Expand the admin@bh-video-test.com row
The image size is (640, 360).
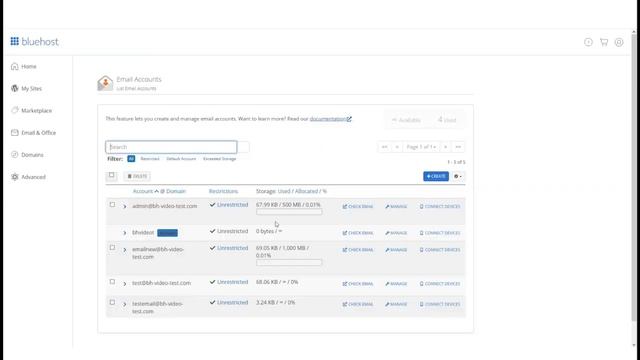click(124, 207)
